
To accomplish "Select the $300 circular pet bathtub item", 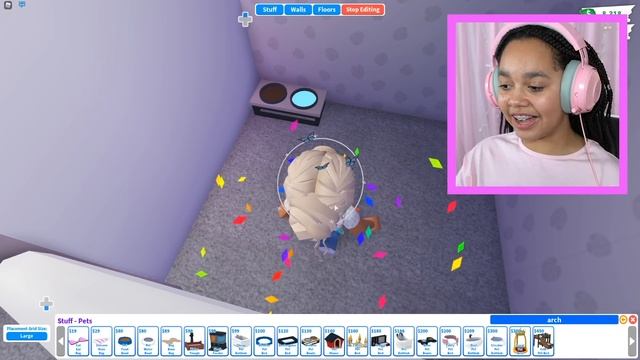I will pyautogui.click(x=497, y=341).
